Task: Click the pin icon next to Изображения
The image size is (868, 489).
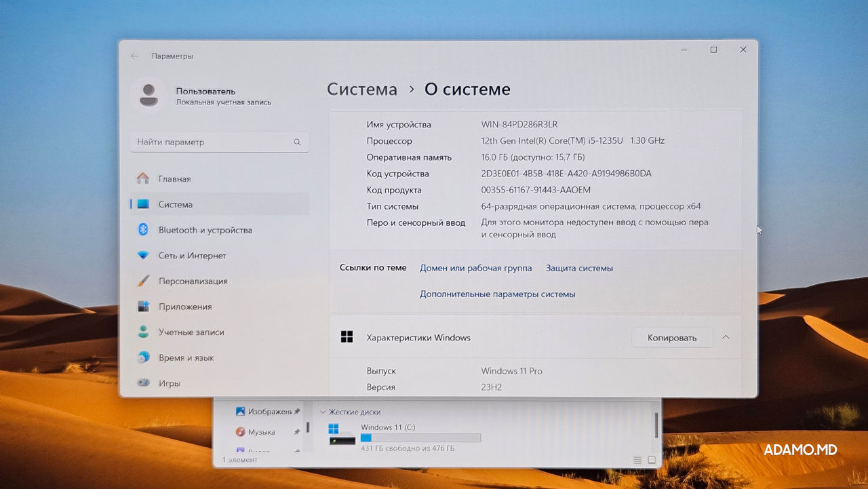Action: pyautogui.click(x=297, y=412)
